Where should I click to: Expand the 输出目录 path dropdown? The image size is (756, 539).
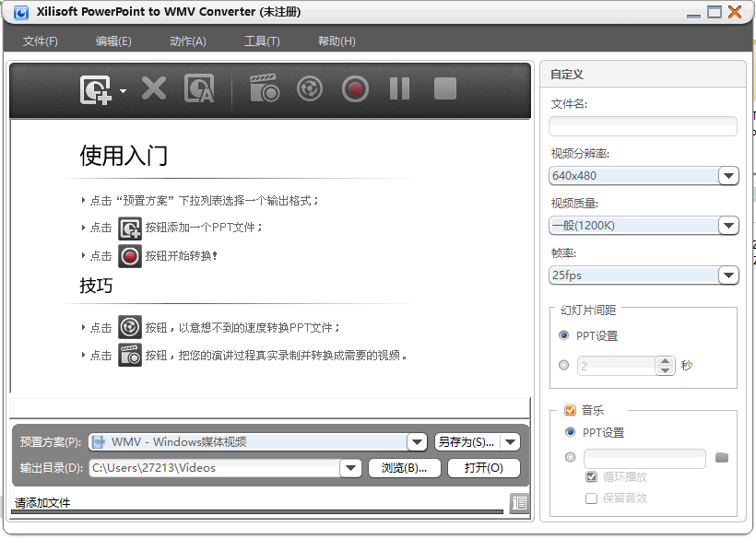[x=350, y=468]
